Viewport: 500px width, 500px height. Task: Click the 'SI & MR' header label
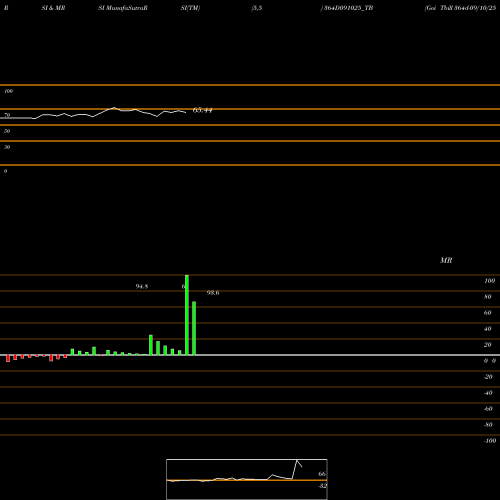click(53, 8)
